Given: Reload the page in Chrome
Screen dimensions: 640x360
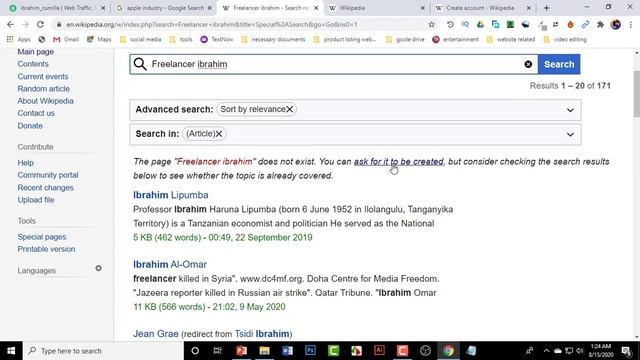Looking at the screenshot, I should tap(40, 24).
